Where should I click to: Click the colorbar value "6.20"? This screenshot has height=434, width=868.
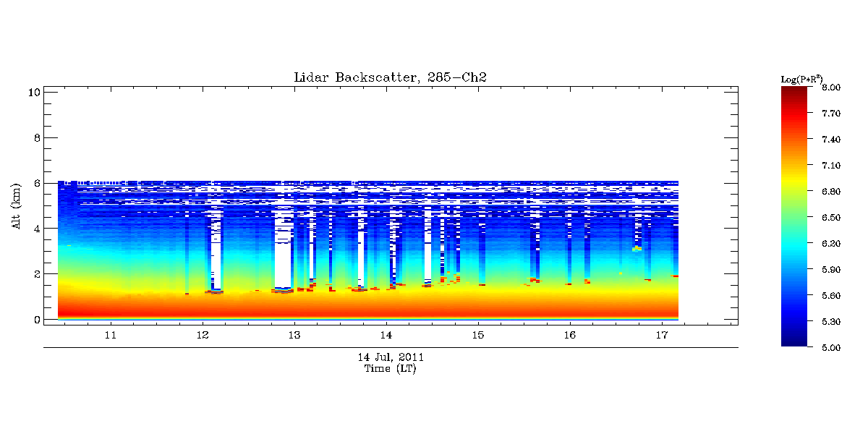831,244
